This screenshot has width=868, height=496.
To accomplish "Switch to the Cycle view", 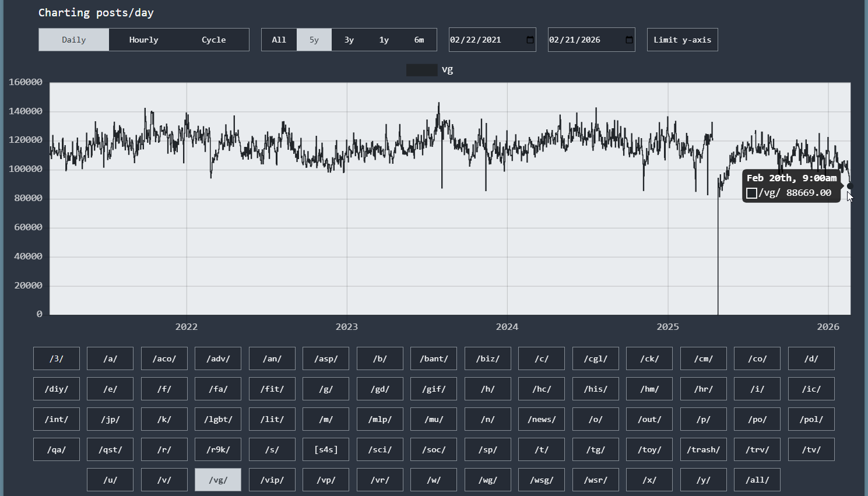I will point(214,40).
